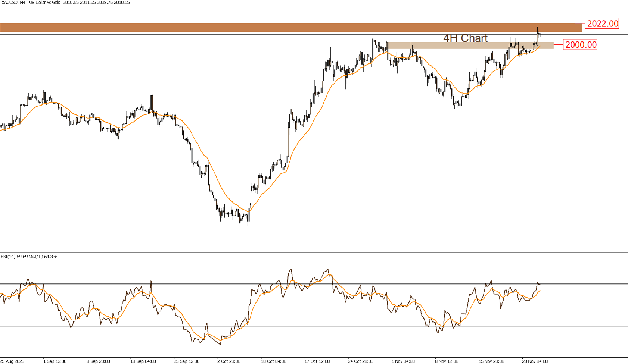The width and height of the screenshot is (628, 364).
Task: Click the 2000.00 price label
Action: point(580,45)
